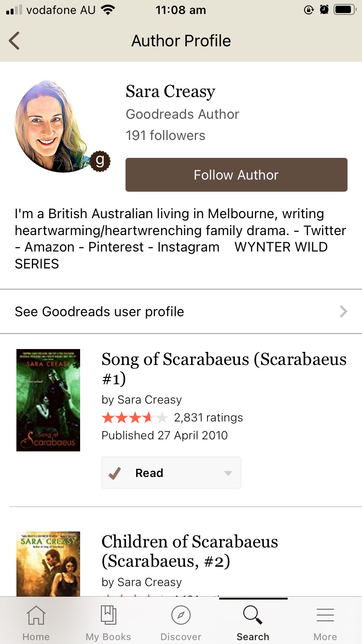Tap Sara Creasy's profile picture

coord(54,126)
